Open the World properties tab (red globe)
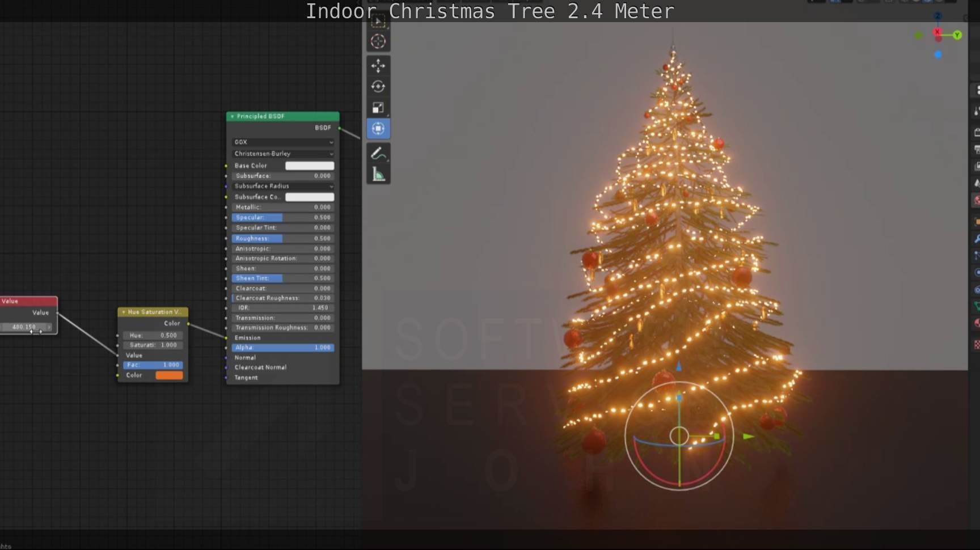 coord(976,200)
